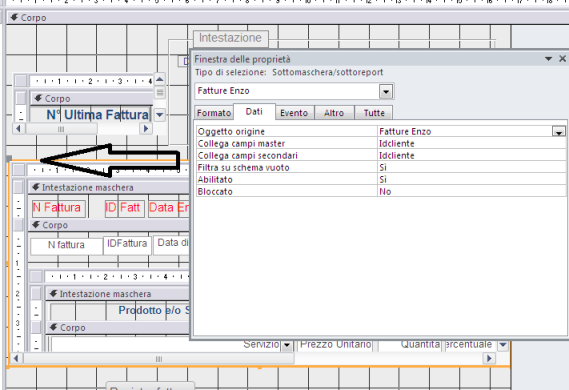This screenshot has width=569, height=390.
Task: Select the Altro tab
Action: point(333,113)
